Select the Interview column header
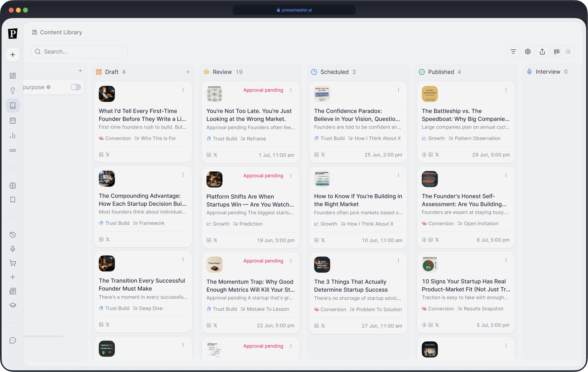Image resolution: width=588 pixels, height=372 pixels. pos(547,72)
